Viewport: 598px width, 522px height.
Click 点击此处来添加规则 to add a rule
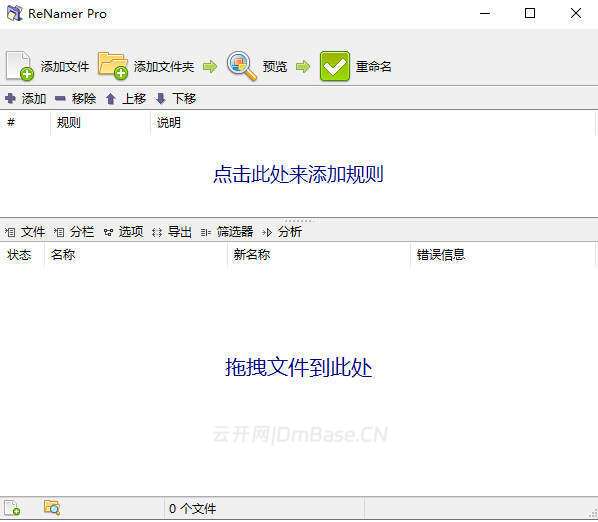298,174
